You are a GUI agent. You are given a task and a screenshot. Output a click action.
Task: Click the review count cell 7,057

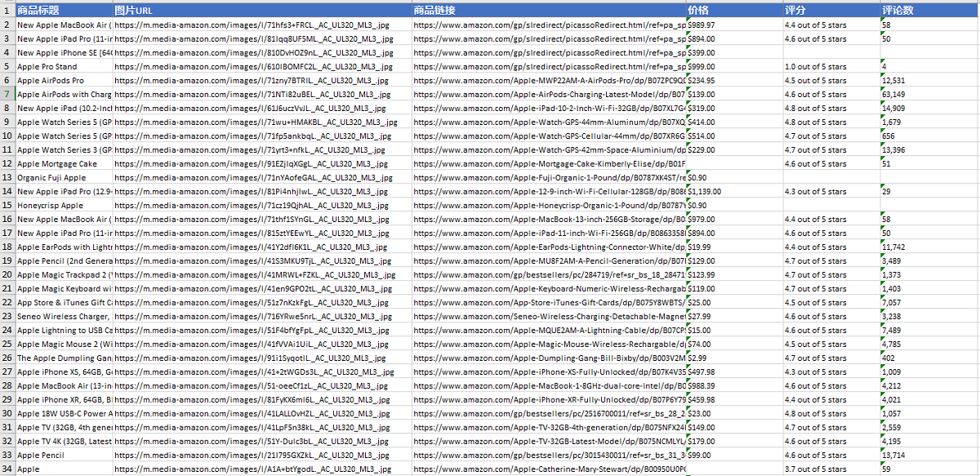click(930, 303)
